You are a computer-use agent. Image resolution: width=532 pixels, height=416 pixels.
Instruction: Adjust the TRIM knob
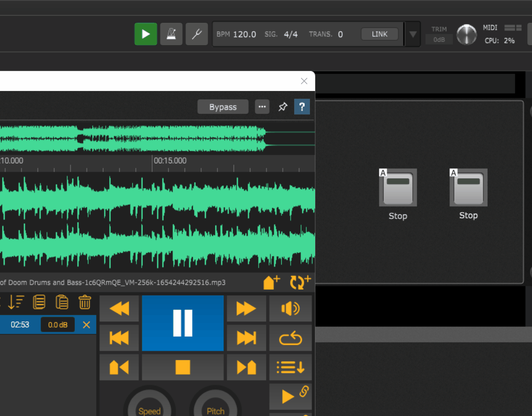466,34
